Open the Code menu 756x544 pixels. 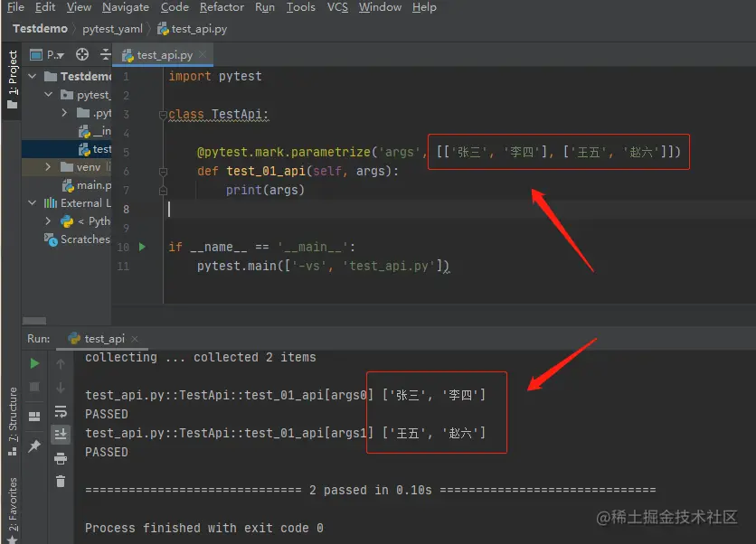[175, 7]
